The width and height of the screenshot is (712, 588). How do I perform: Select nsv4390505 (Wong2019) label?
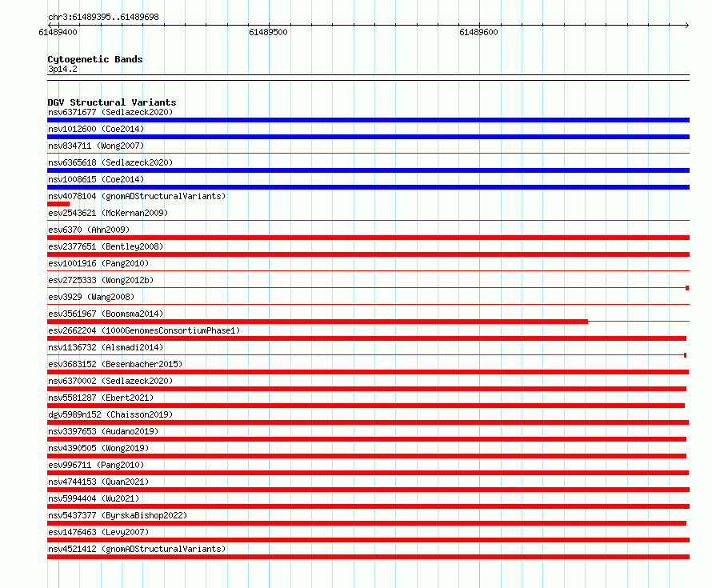tap(98, 448)
